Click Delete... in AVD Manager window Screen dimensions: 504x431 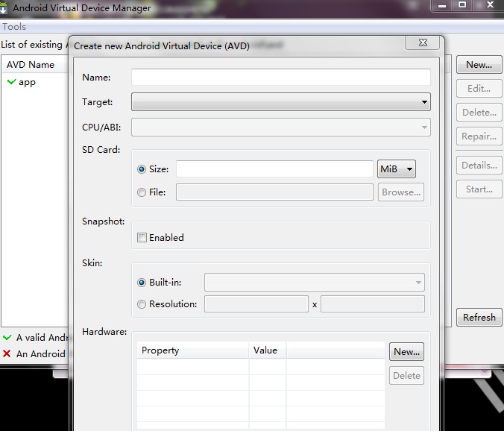[479, 113]
